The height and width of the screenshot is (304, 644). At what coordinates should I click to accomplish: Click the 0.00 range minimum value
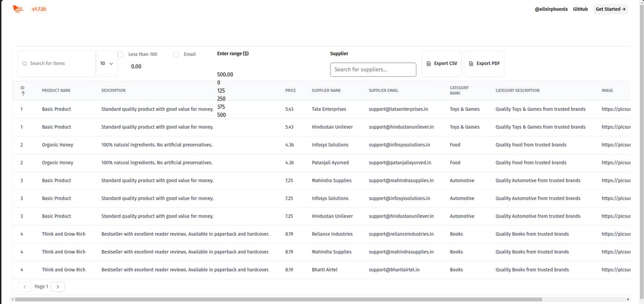pyautogui.click(x=136, y=67)
